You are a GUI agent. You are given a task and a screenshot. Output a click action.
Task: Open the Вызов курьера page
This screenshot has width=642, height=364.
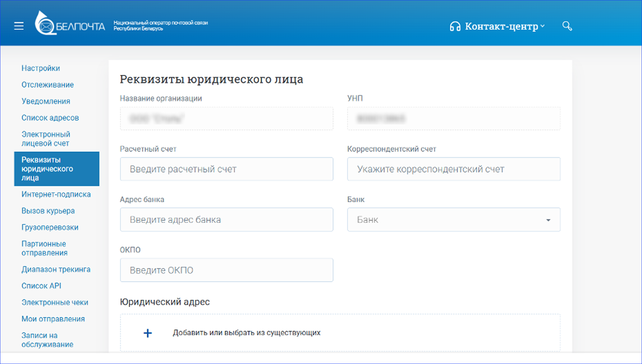tap(48, 211)
